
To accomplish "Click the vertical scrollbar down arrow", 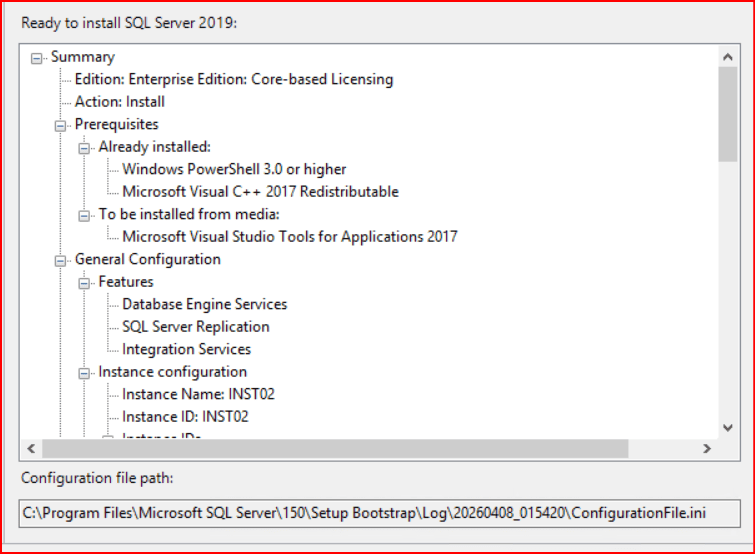I will pyautogui.click(x=728, y=428).
